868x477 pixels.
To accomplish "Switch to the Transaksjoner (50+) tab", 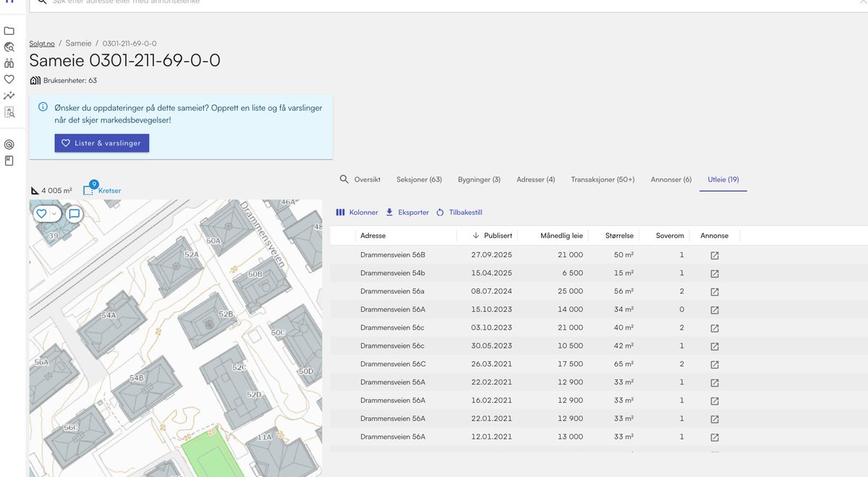I will point(603,179).
